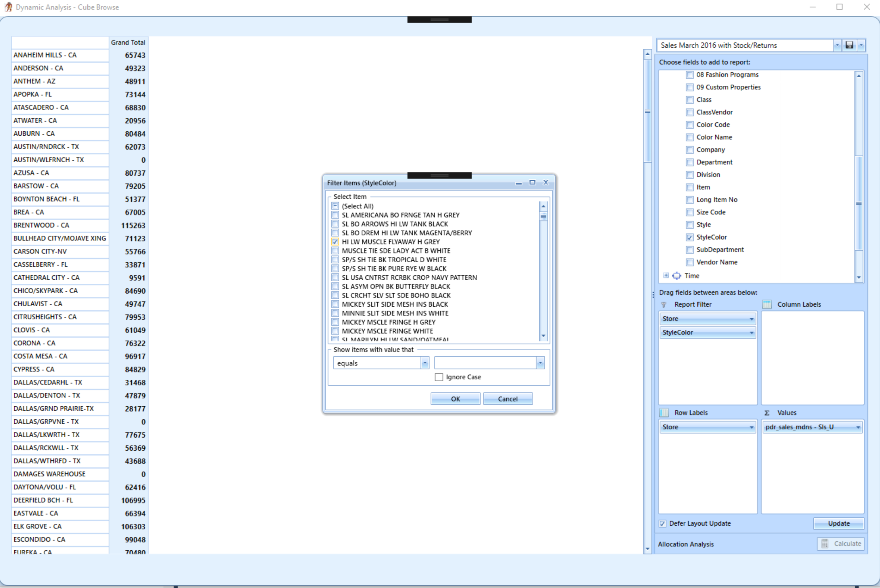Toggle the Defer Layout Update checkbox
Image resolution: width=880 pixels, height=588 pixels.
pyautogui.click(x=663, y=524)
